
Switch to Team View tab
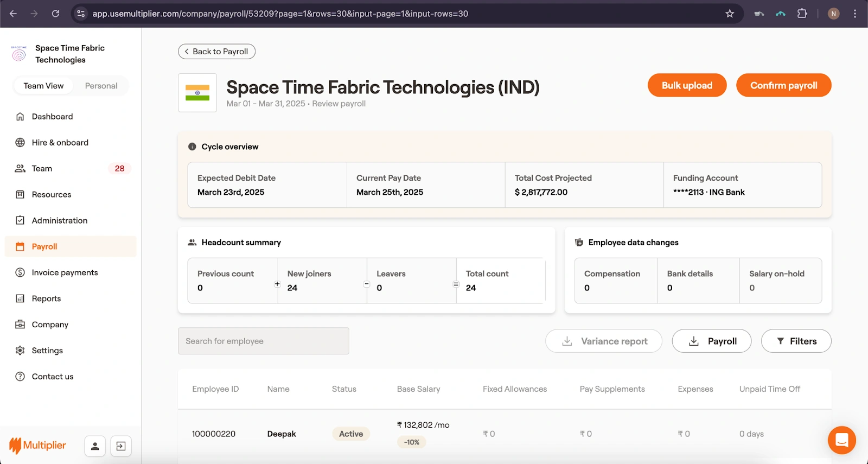[43, 86]
